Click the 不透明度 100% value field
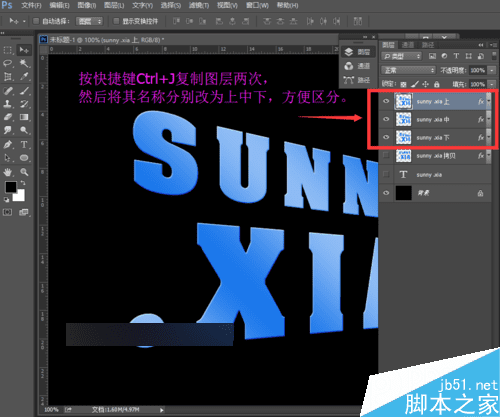500x417 pixels. (x=477, y=70)
